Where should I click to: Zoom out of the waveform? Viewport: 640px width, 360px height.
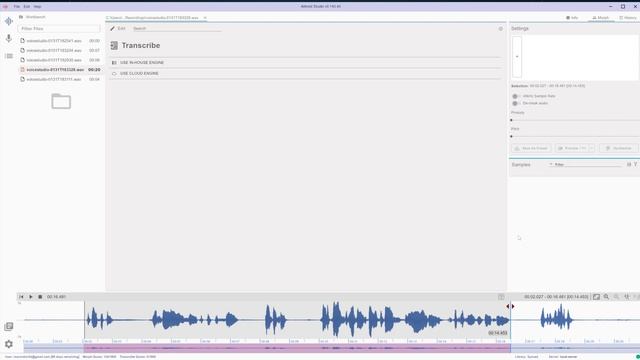(x=616, y=297)
